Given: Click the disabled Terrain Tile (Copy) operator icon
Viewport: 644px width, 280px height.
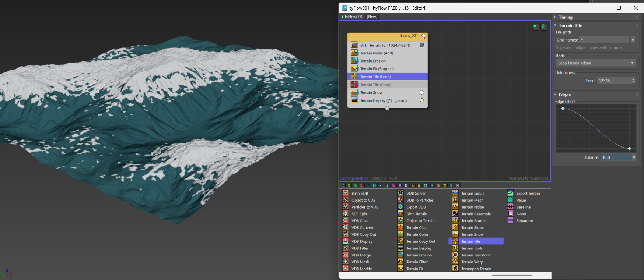Looking at the screenshot, I should point(354,85).
